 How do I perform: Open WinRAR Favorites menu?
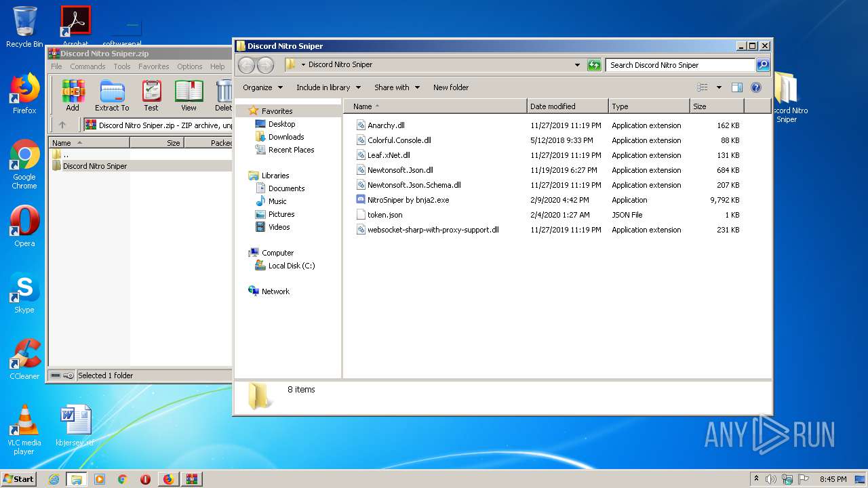point(154,66)
